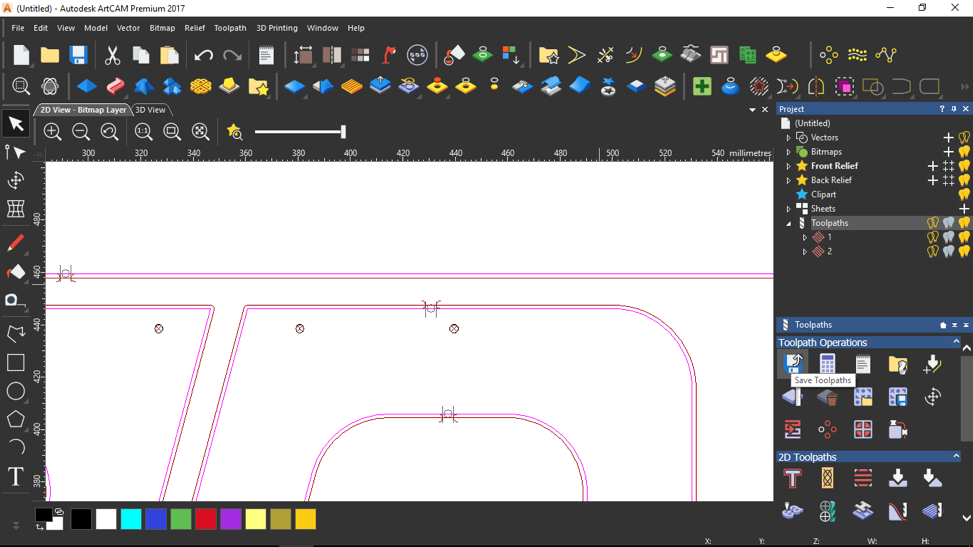
Task: Open the Vector menu
Action: [x=128, y=28]
